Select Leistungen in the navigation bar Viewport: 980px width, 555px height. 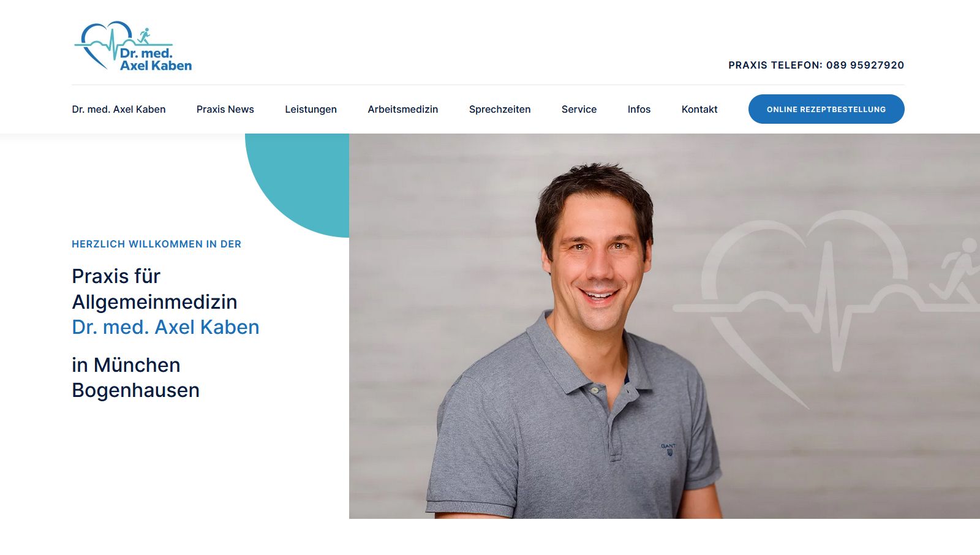tap(311, 109)
